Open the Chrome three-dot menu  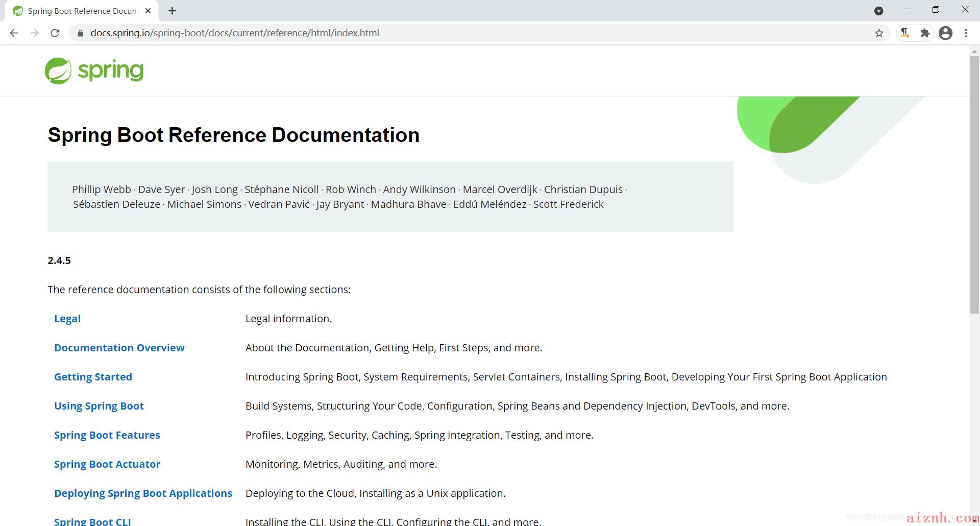click(966, 33)
